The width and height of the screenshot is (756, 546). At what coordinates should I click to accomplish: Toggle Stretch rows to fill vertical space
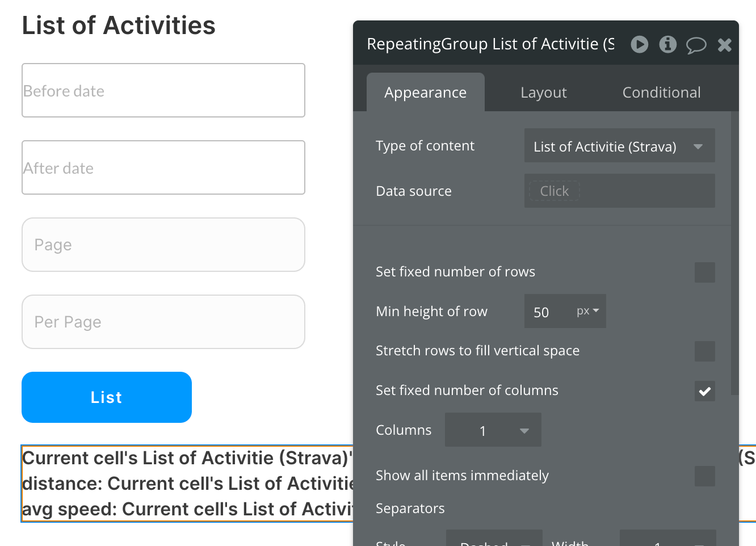click(x=704, y=351)
